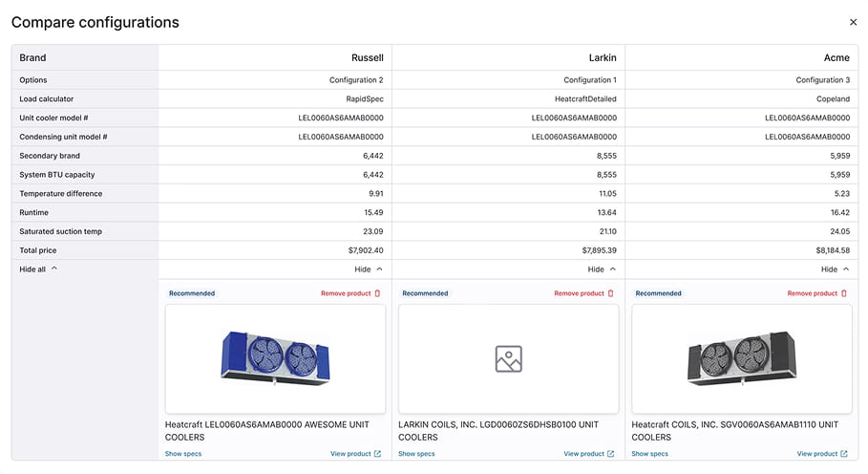
Task: Remove the Acme product
Action: 817,293
